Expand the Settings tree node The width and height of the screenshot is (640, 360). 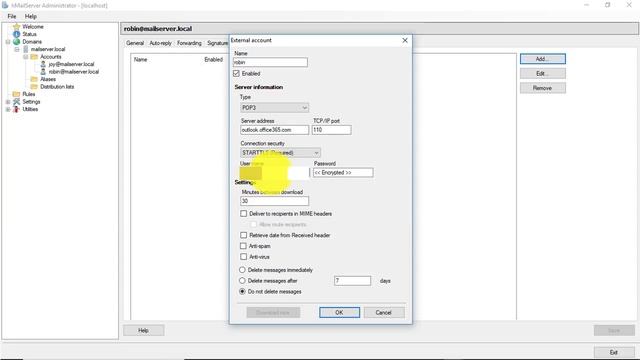coord(8,102)
